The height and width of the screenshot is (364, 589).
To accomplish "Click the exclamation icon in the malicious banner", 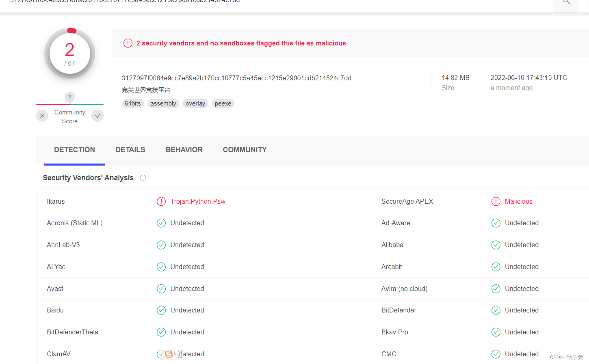I will tap(128, 43).
